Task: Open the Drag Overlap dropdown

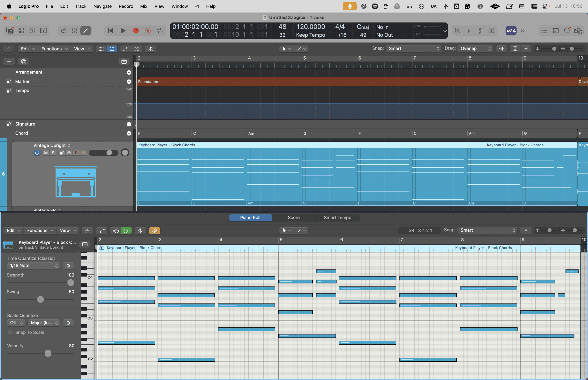Action: point(475,49)
